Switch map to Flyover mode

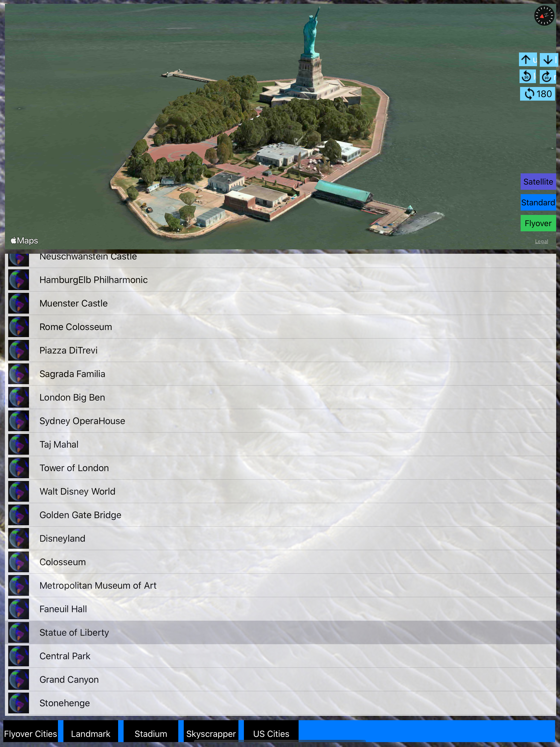(x=538, y=223)
